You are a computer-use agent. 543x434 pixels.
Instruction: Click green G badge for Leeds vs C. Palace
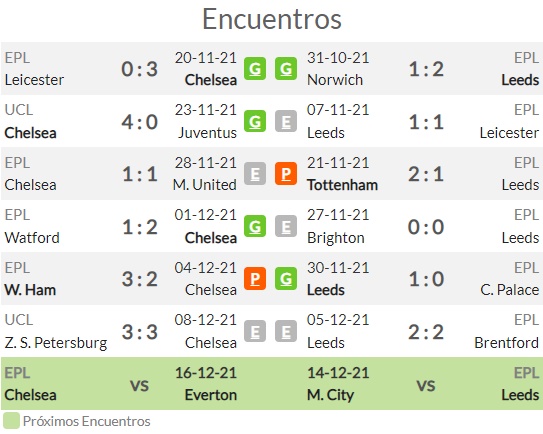coord(286,278)
